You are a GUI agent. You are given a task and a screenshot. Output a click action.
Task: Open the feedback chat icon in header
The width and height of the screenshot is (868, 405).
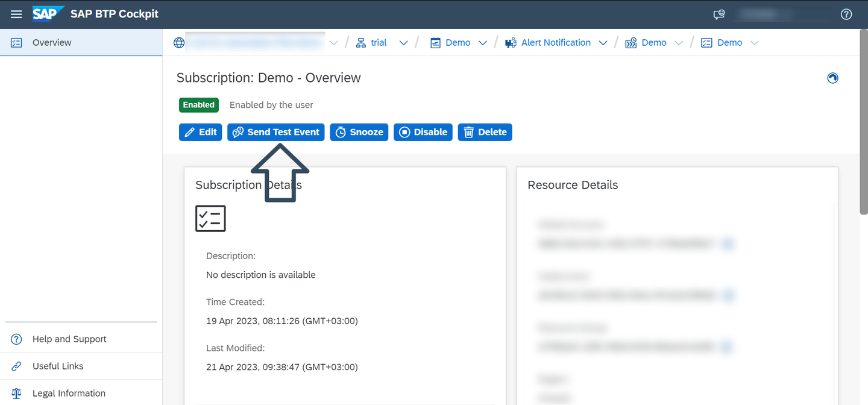(x=719, y=14)
